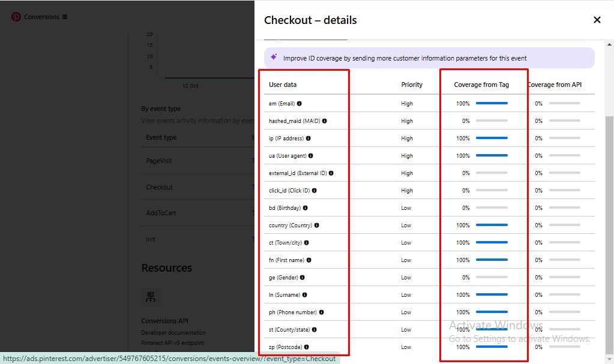Open the Developer documentation link
This screenshot has height=364, width=614.
click(173, 333)
